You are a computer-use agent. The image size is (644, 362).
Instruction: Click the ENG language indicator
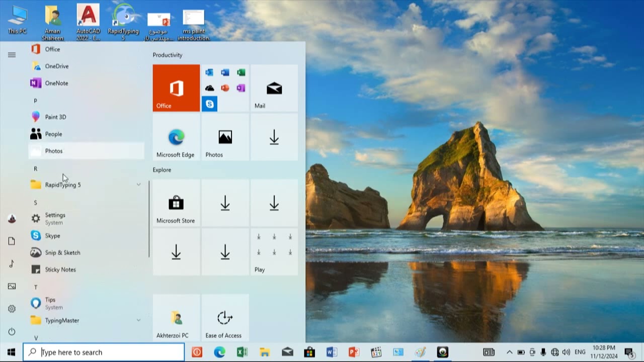[x=580, y=352]
